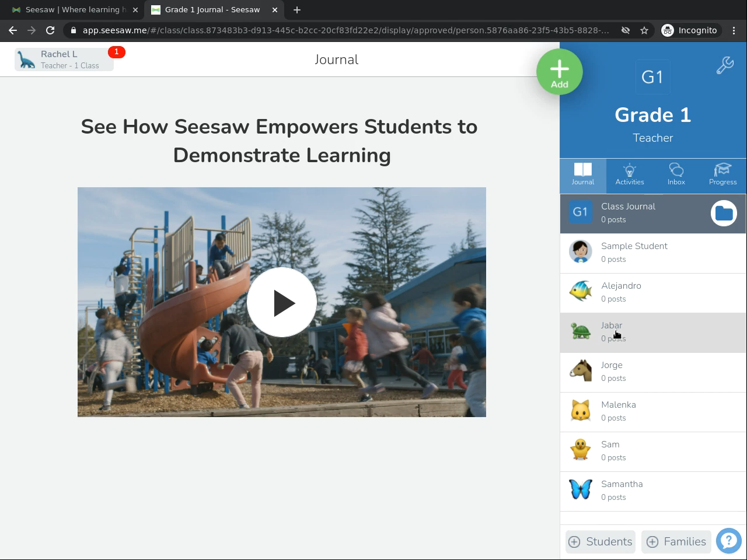
Task: Click the Incognito profile indicator
Action: (x=689, y=30)
